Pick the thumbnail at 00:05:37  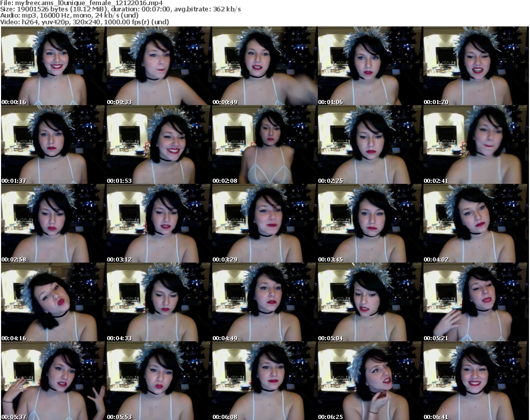[53, 381]
